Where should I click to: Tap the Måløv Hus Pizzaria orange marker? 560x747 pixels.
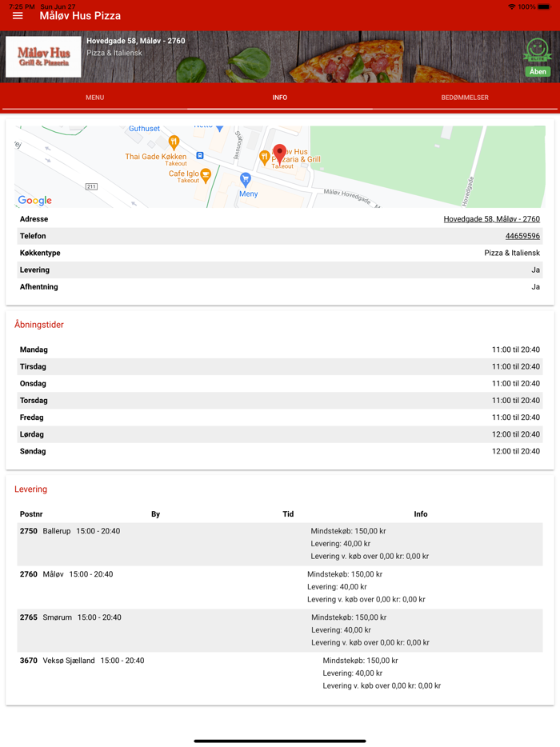264,158
